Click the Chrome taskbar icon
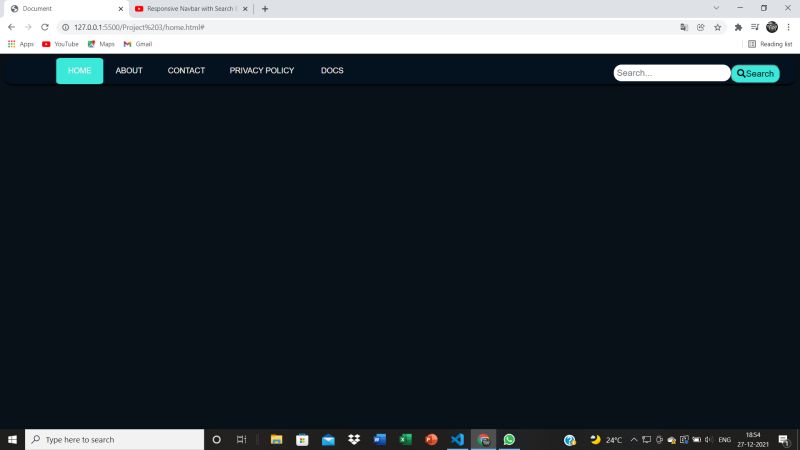Image resolution: width=800 pixels, height=450 pixels. click(483, 439)
